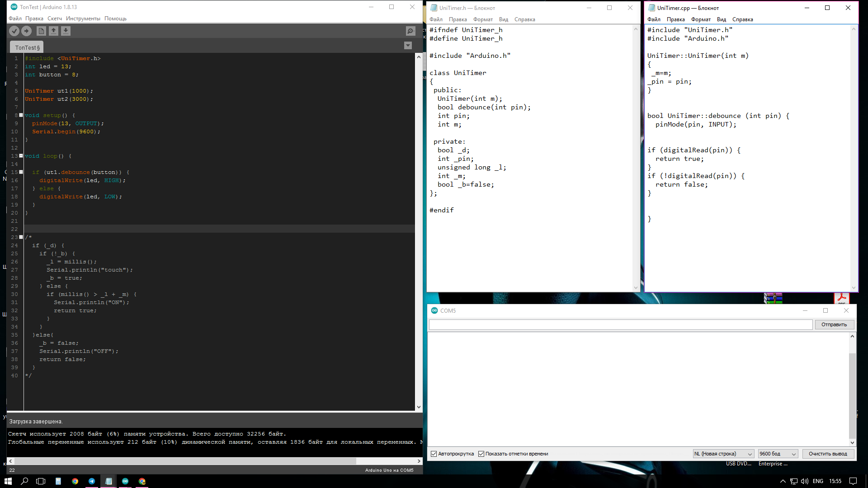Open Task View on the taskbar
The height and width of the screenshot is (488, 868).
pos(41,481)
